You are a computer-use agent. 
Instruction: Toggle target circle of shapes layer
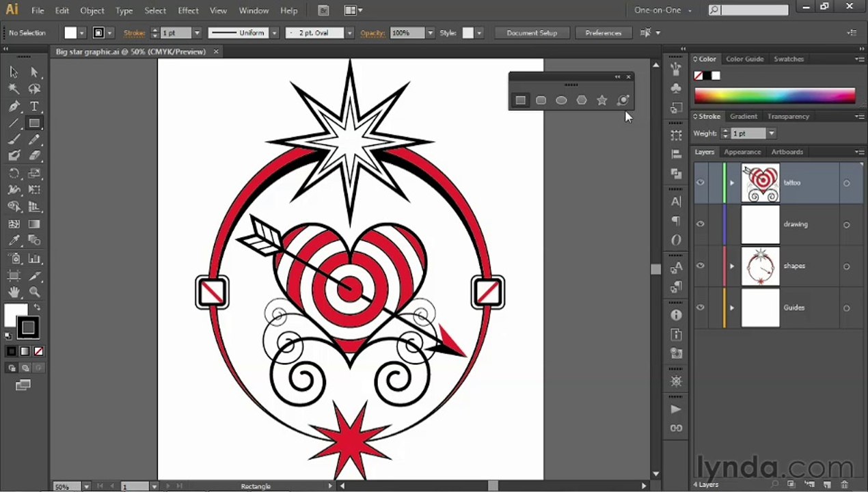(x=847, y=266)
